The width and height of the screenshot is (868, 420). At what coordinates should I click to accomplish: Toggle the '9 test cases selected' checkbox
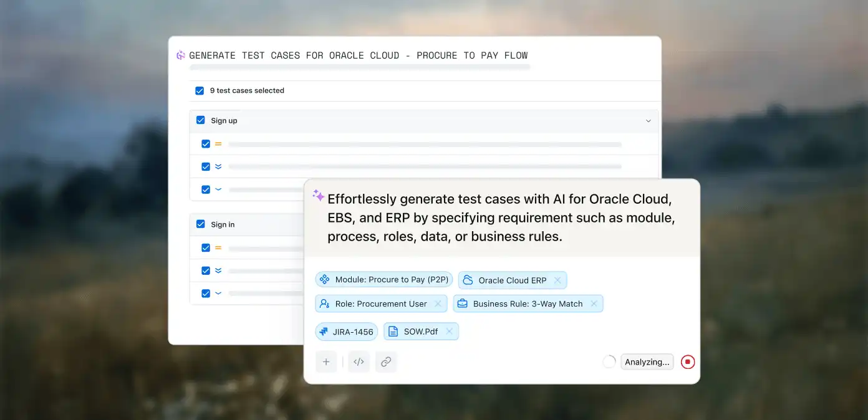click(200, 91)
